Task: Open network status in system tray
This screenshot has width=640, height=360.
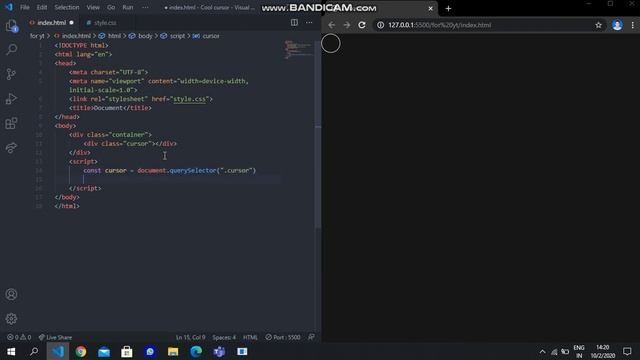Action: [x=554, y=351]
